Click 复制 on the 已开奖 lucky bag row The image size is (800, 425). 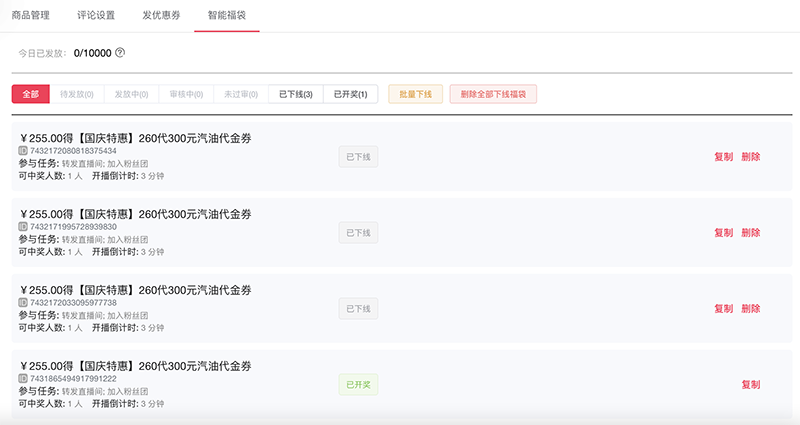(751, 385)
